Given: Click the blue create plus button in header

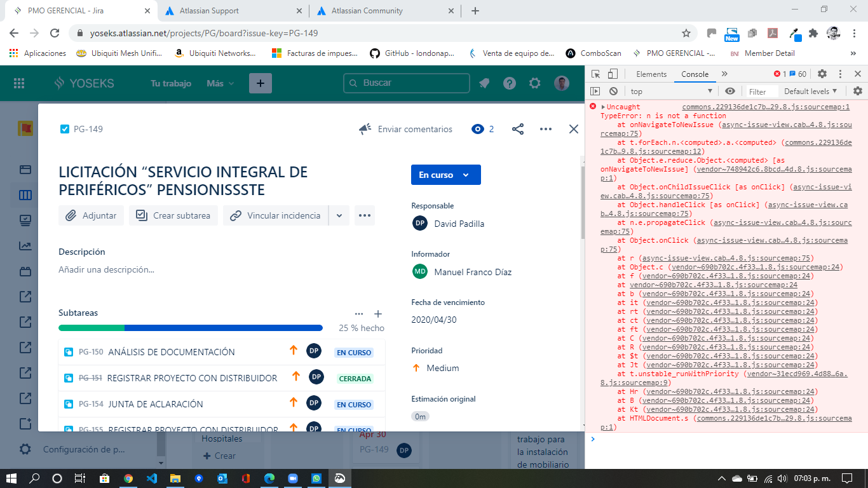Looking at the screenshot, I should [x=261, y=83].
